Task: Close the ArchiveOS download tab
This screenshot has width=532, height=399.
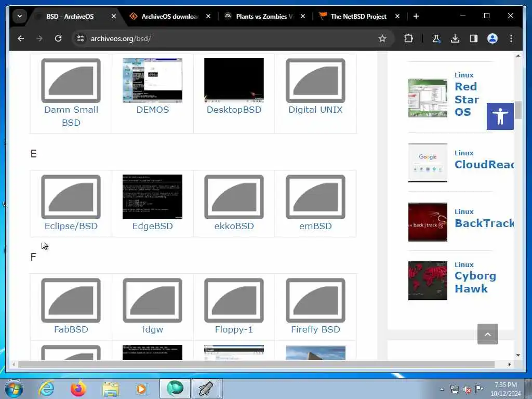Action: [x=208, y=16]
